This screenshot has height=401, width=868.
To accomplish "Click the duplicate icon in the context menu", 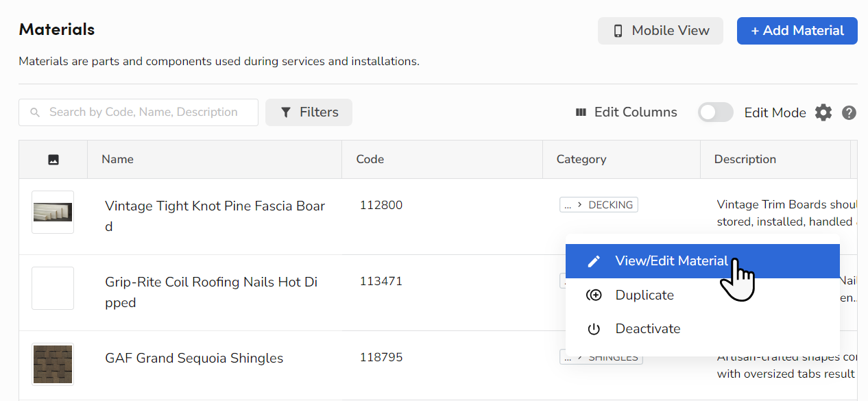I will click(x=594, y=295).
